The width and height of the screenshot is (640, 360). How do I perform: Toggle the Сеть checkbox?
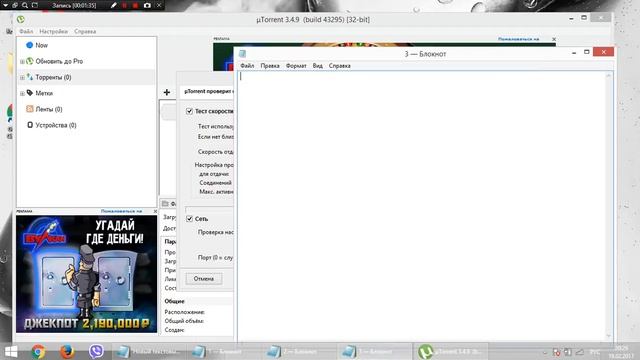click(x=189, y=219)
